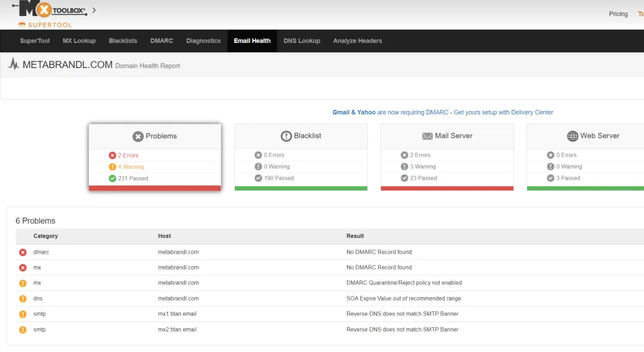Click the Mail Server envelope icon
Viewport: 644px width, 352px height.
427,136
